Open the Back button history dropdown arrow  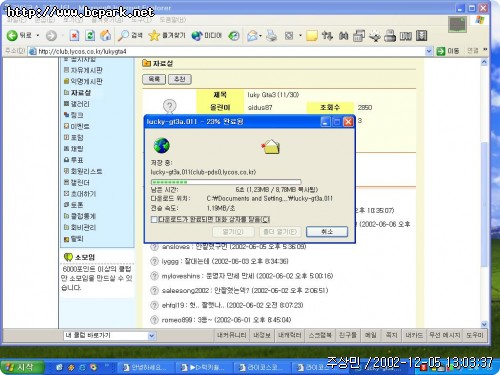coord(38,35)
